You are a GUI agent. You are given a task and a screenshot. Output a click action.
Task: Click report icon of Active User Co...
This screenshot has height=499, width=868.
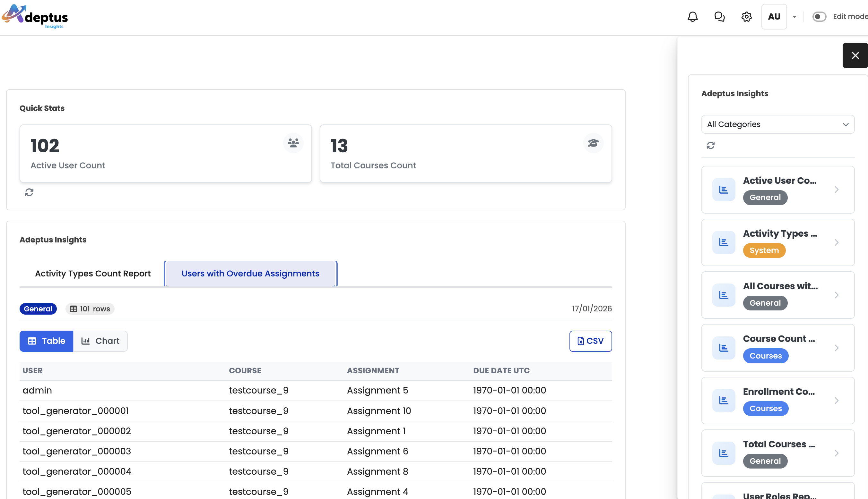(x=723, y=190)
